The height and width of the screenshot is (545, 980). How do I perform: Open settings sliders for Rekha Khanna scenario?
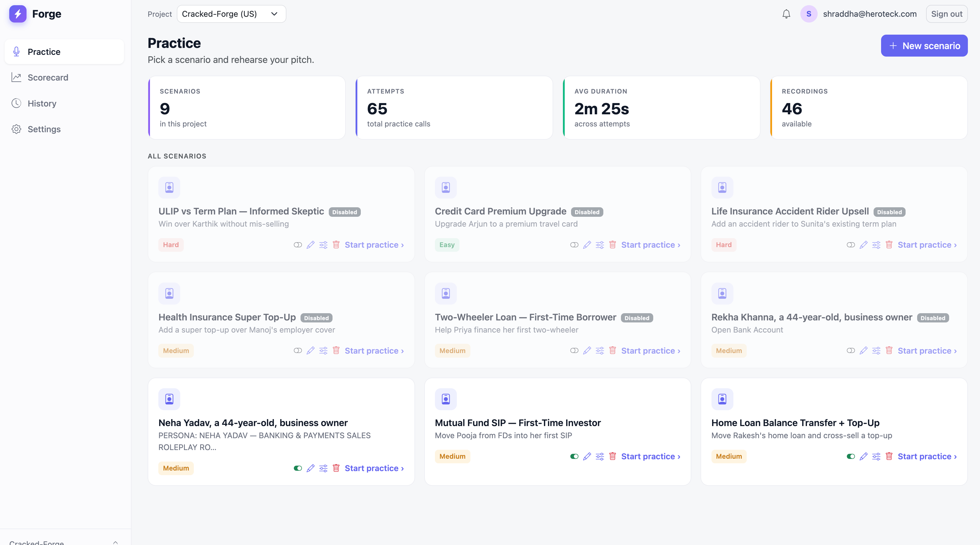tap(876, 351)
